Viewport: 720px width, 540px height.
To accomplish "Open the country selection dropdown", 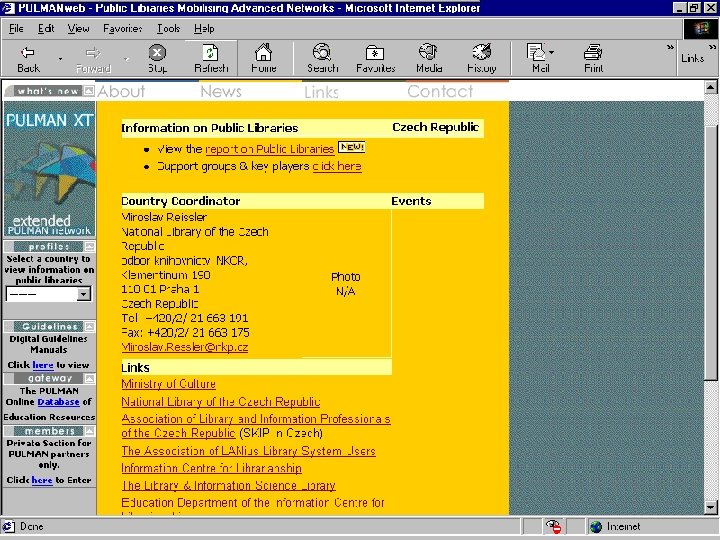I will pyautogui.click(x=84, y=294).
